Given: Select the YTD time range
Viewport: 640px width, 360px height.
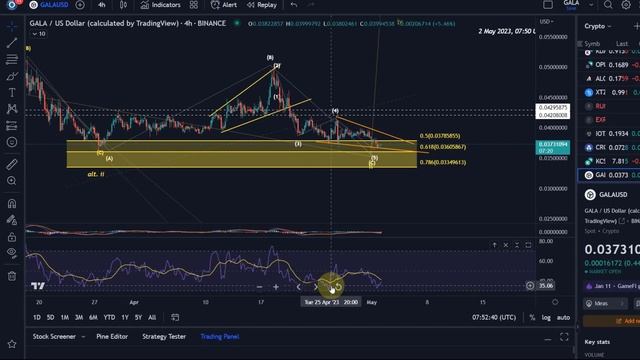Looking at the screenshot, I should coord(109,317).
